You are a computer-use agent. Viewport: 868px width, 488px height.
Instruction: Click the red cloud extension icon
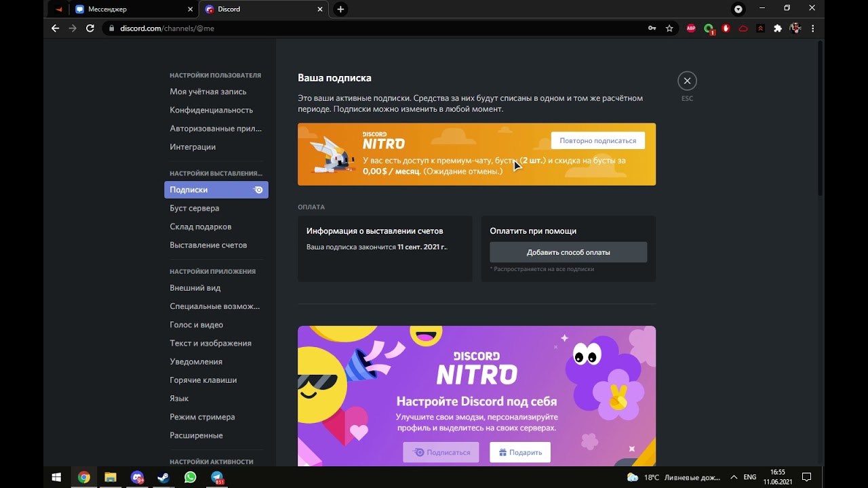click(743, 28)
